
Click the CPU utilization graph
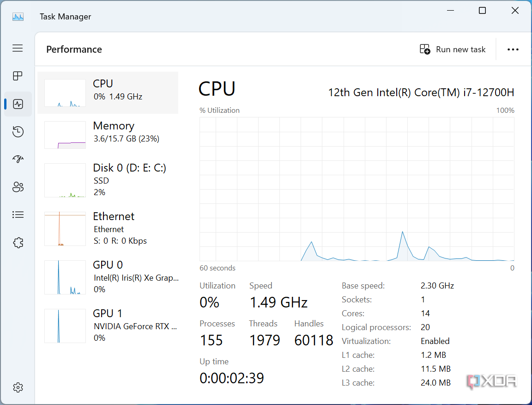(x=356, y=190)
